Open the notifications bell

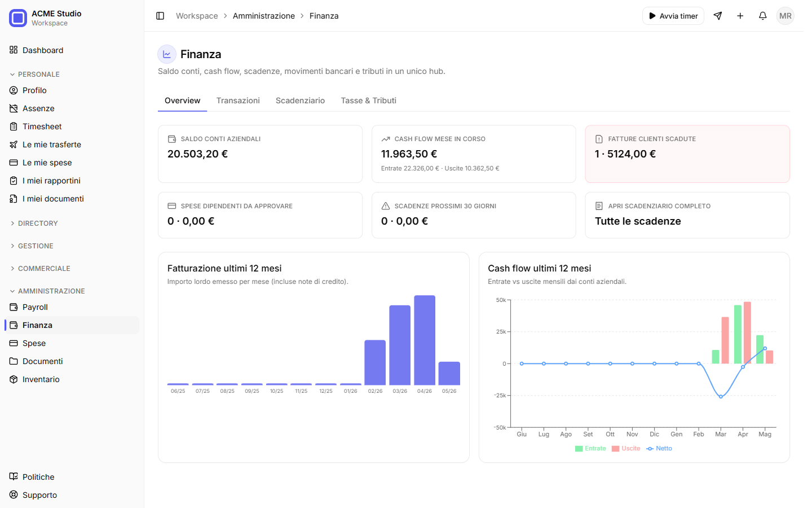762,16
